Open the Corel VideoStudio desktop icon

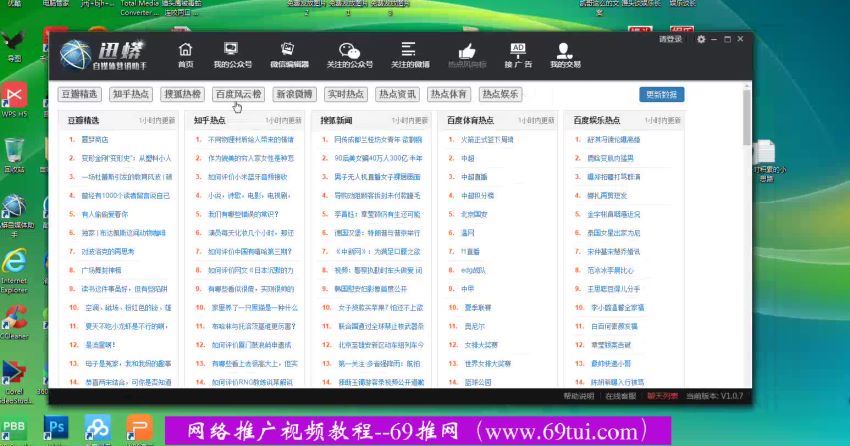[15, 382]
